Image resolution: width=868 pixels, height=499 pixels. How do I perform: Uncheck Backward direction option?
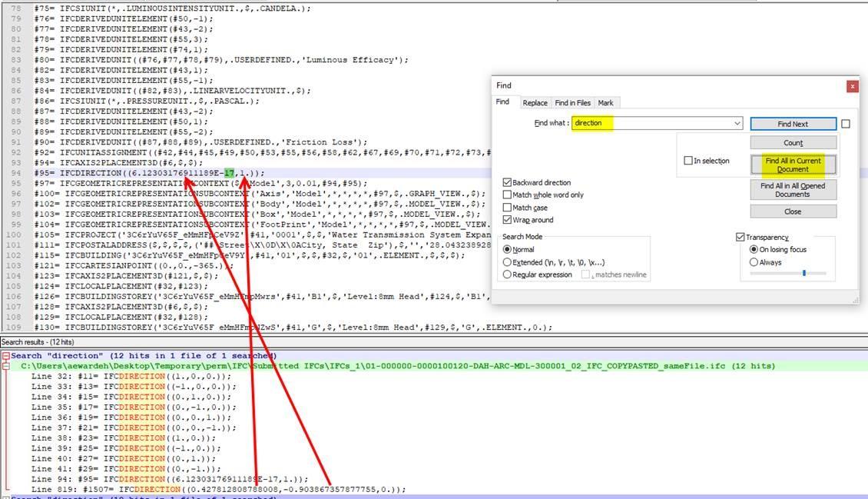[x=506, y=182]
